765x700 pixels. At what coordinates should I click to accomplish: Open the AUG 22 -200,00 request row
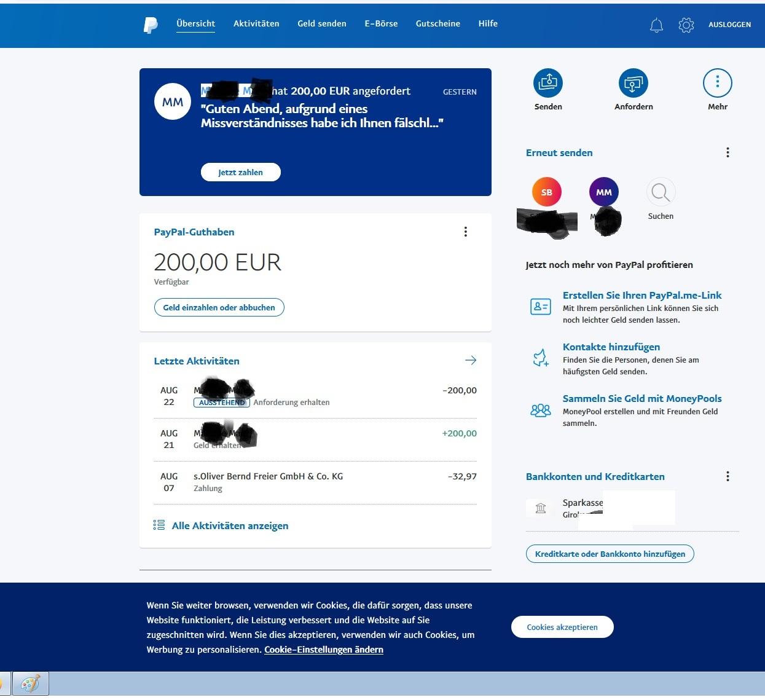pos(315,396)
